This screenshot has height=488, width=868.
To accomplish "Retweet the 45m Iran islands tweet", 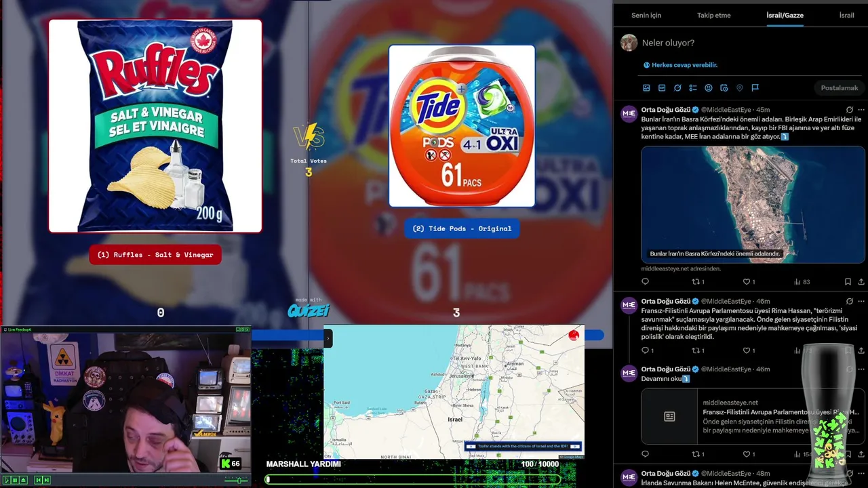I will pyautogui.click(x=698, y=282).
